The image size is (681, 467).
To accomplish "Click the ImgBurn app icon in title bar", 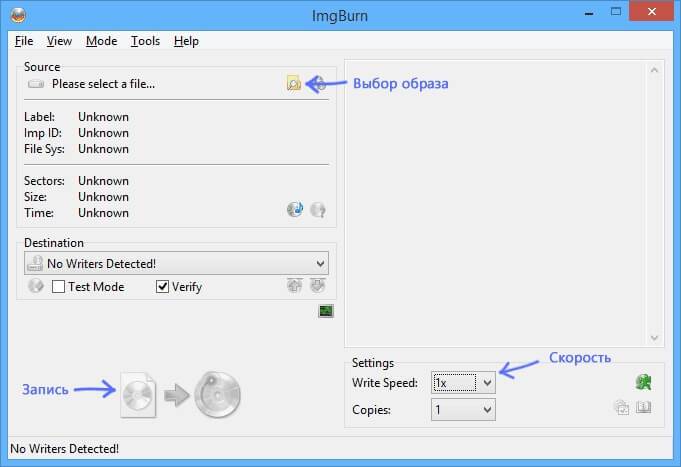I will coord(15,14).
